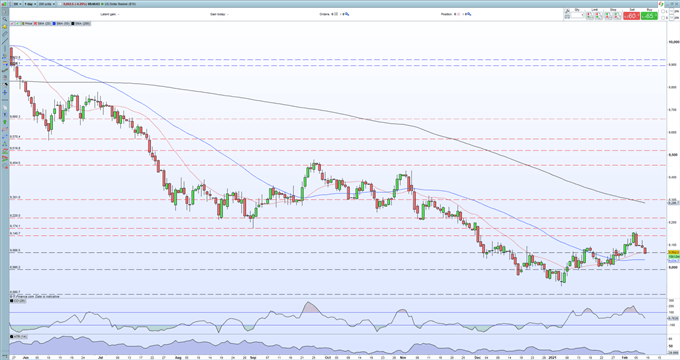Click the alert bell icon

click(x=5, y=27)
